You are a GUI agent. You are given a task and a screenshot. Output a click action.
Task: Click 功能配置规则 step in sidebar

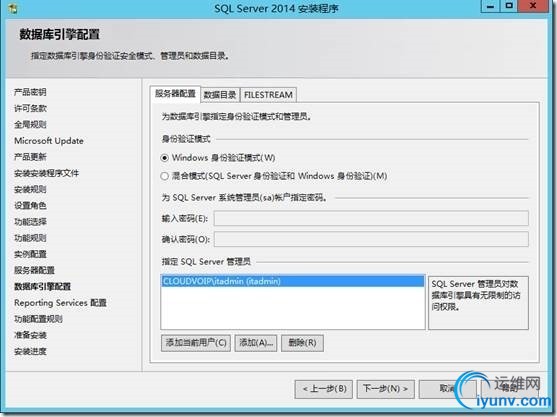click(38, 319)
